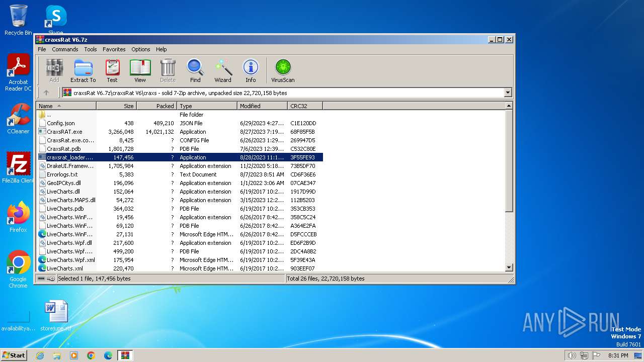This screenshot has height=362, width=644.
Task: Select craxsrat_loader application row
Action: click(180, 157)
